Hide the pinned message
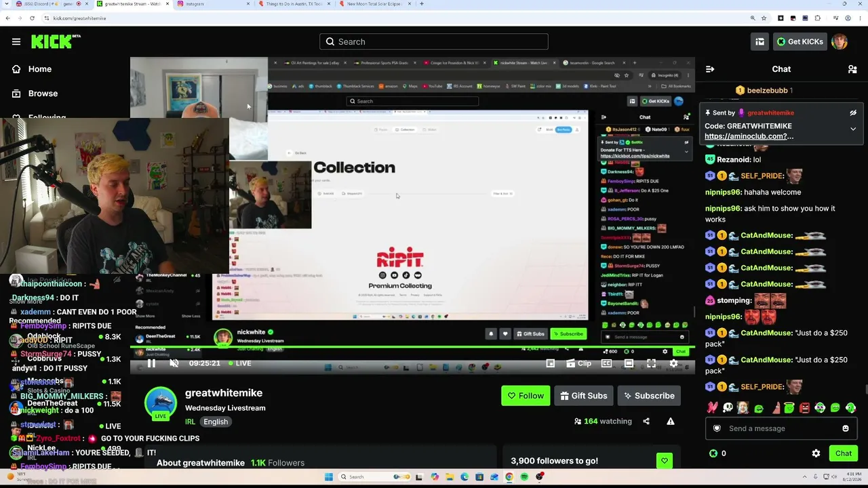The width and height of the screenshot is (868, 488). pos(853,113)
